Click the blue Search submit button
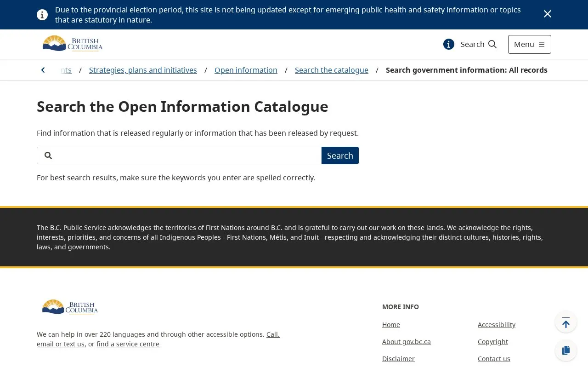This screenshot has height=368, width=588. tap(340, 155)
